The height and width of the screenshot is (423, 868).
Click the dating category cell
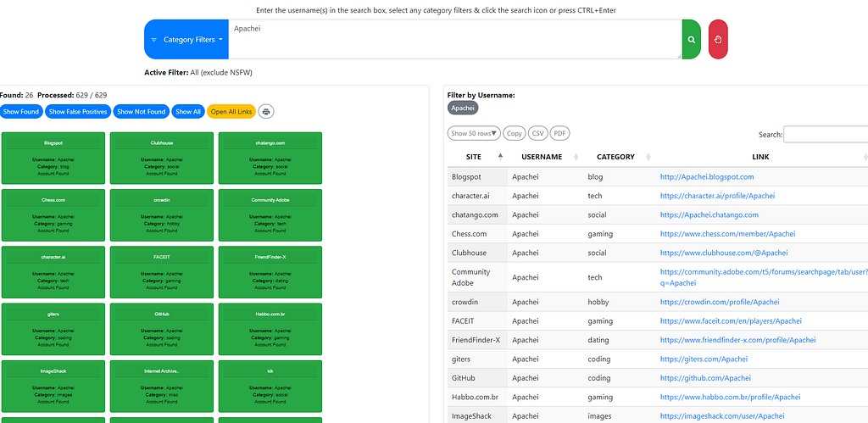[x=619, y=340]
